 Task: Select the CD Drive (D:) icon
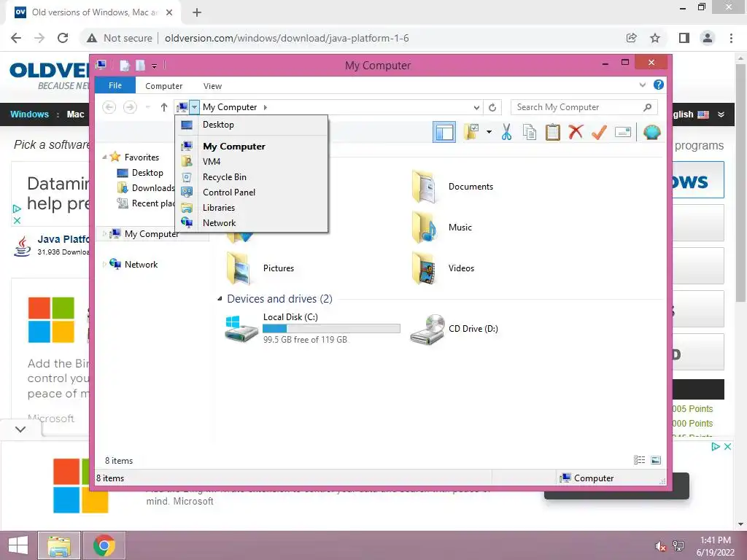click(x=427, y=329)
